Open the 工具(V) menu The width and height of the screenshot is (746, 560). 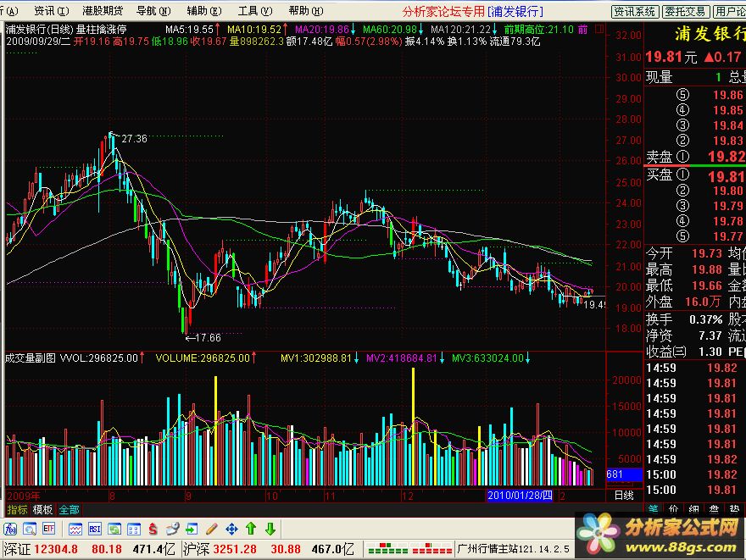255,11
